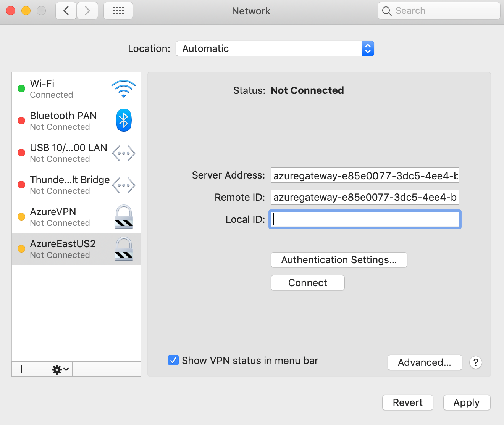
Task: Toggle Show VPN status in menu bar
Action: [x=173, y=360]
